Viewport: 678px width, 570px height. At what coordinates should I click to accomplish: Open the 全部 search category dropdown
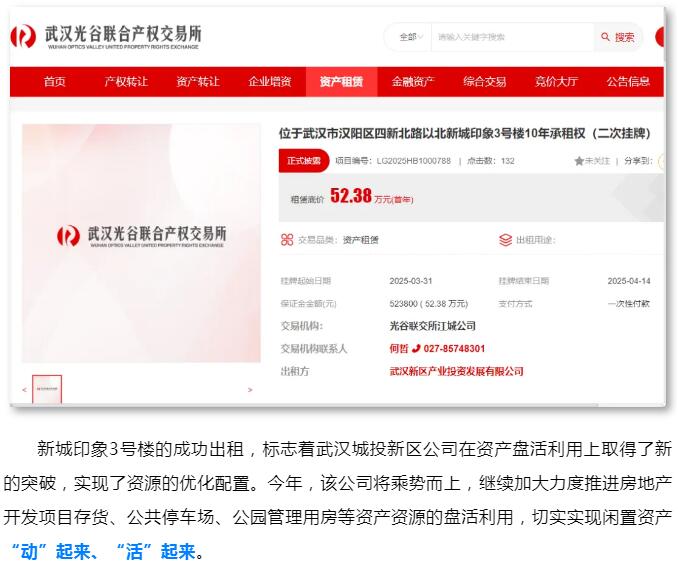(412, 37)
